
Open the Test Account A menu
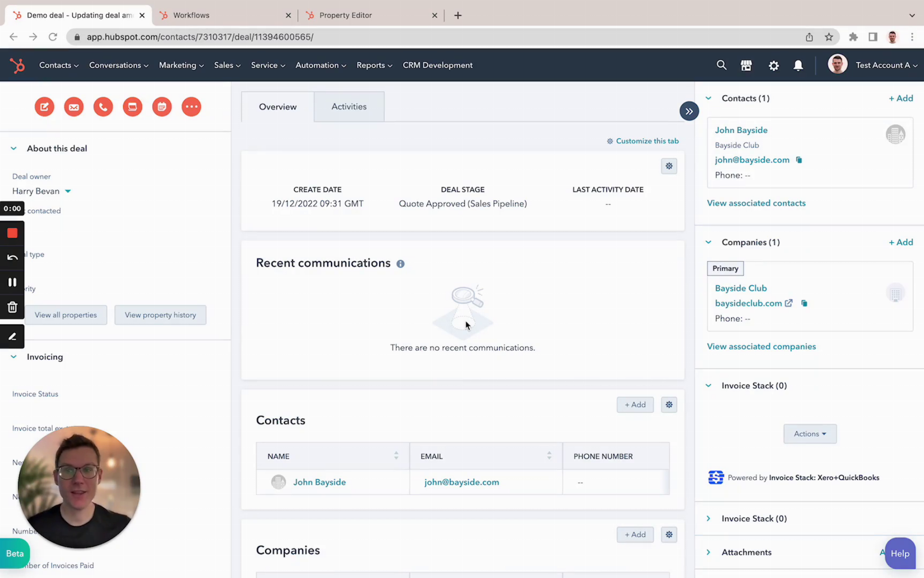click(886, 65)
